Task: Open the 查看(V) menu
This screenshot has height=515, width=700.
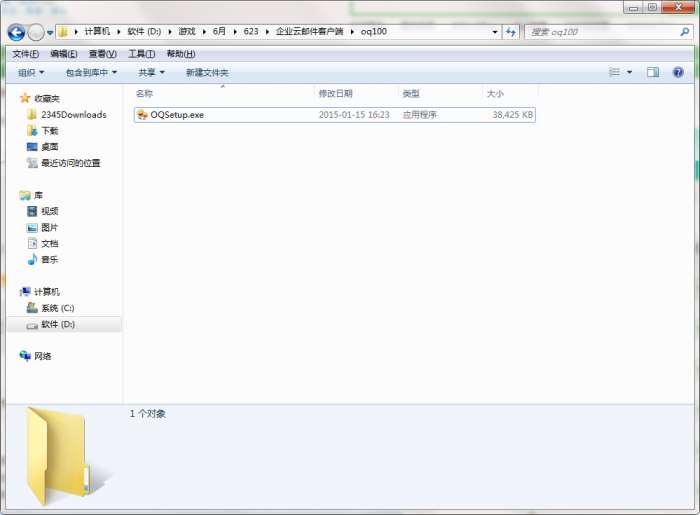Action: (103, 54)
